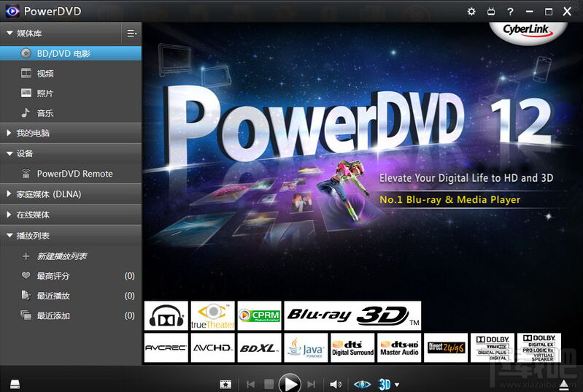Select the PowerDVD Remote device
The height and width of the screenshot is (392, 583).
click(71, 174)
